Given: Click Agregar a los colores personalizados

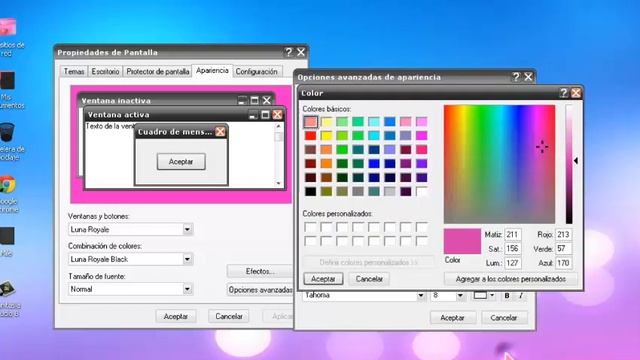Looking at the screenshot, I should (511, 279).
